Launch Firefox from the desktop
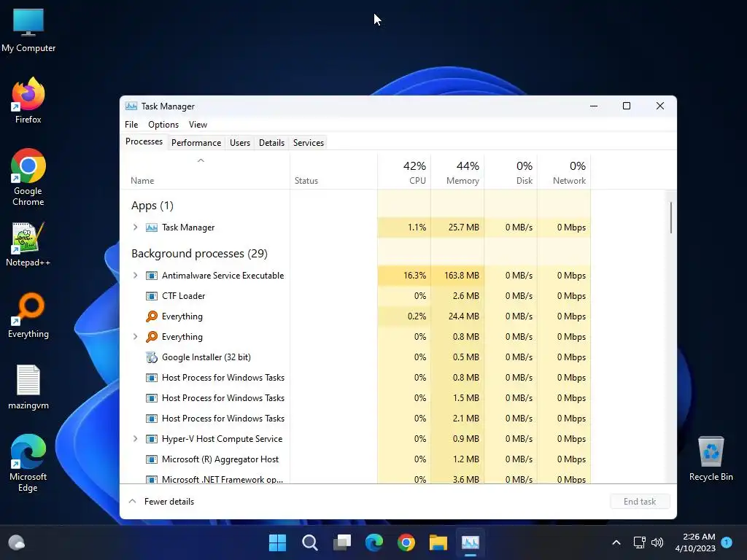747x560 pixels. (28, 101)
